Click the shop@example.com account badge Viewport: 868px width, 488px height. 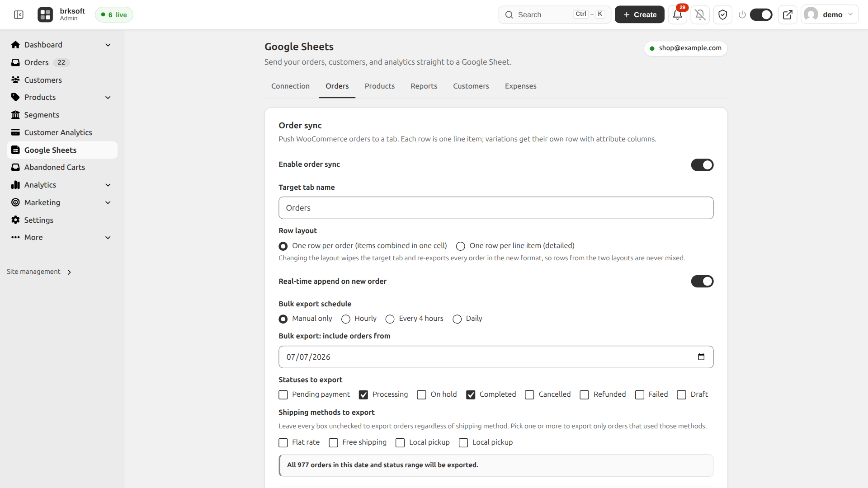click(x=685, y=48)
